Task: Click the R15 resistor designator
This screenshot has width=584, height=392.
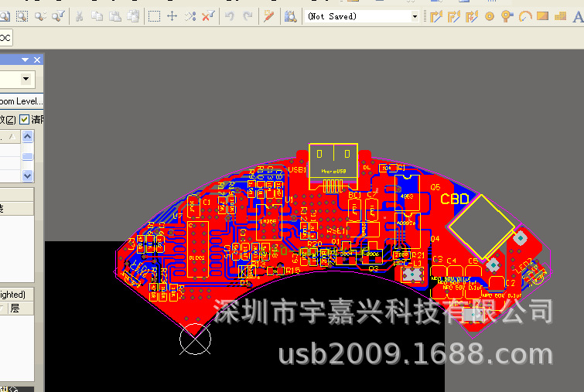Action: point(292,271)
